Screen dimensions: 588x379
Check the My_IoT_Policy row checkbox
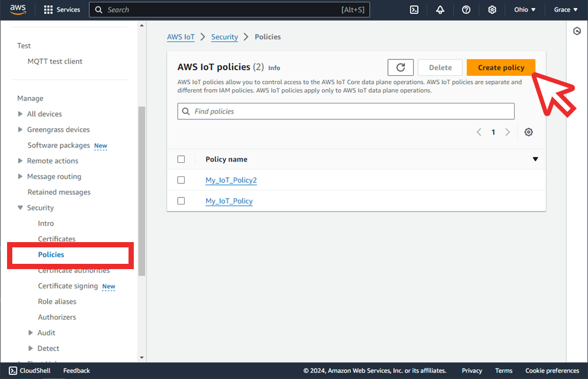[181, 201]
